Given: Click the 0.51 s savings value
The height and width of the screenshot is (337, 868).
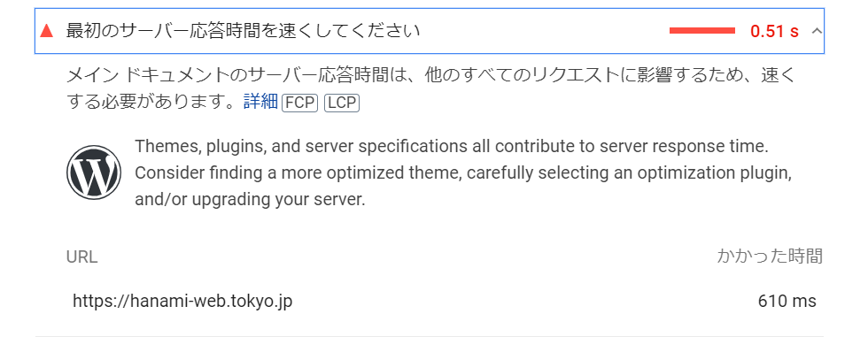Looking at the screenshot, I should (774, 32).
